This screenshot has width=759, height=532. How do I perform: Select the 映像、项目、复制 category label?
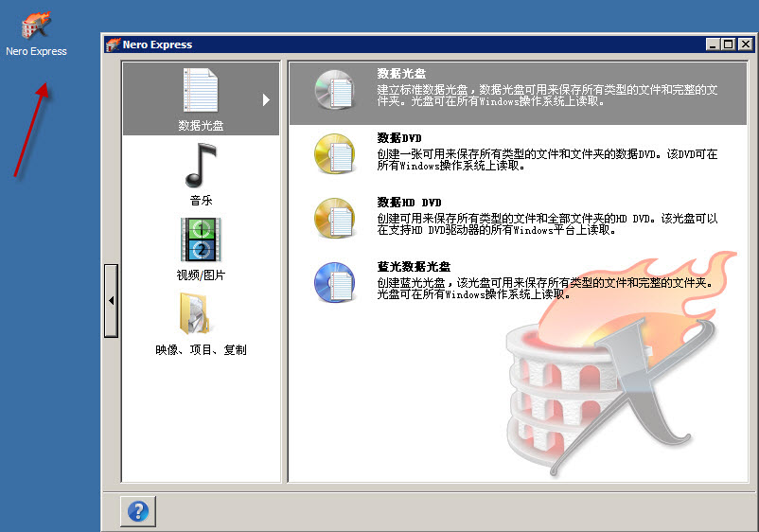coord(201,349)
